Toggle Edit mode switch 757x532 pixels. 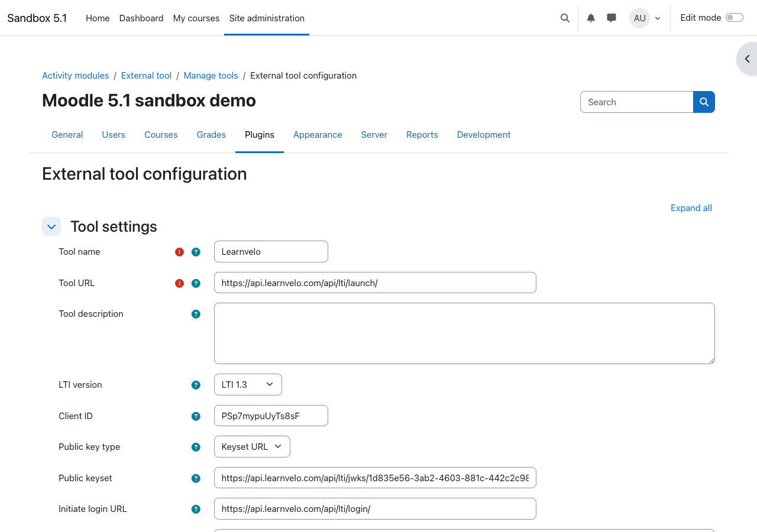[x=734, y=18]
